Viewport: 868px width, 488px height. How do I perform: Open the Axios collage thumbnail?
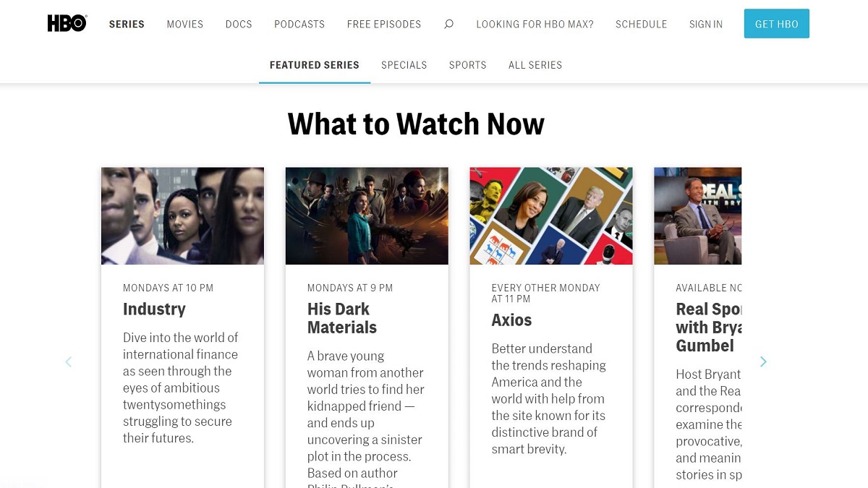point(551,216)
